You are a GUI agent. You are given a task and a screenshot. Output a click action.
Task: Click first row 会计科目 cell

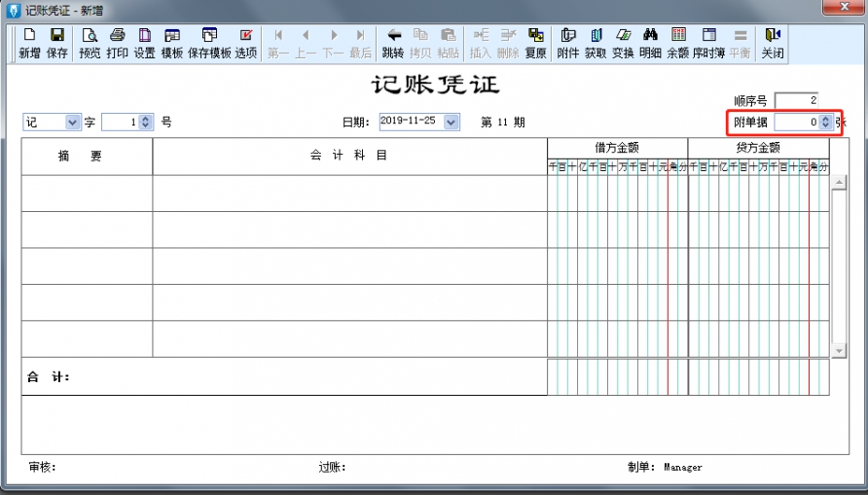[x=350, y=193]
